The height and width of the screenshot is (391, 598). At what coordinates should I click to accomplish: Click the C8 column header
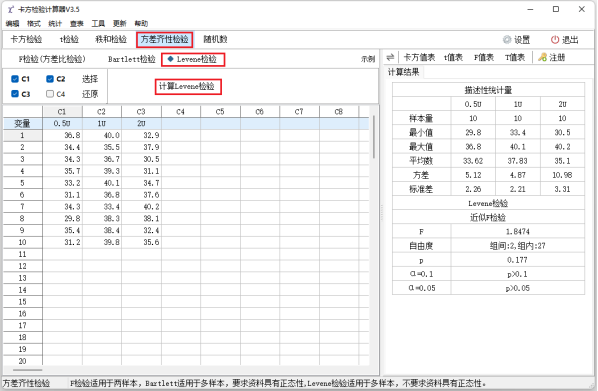pos(339,112)
